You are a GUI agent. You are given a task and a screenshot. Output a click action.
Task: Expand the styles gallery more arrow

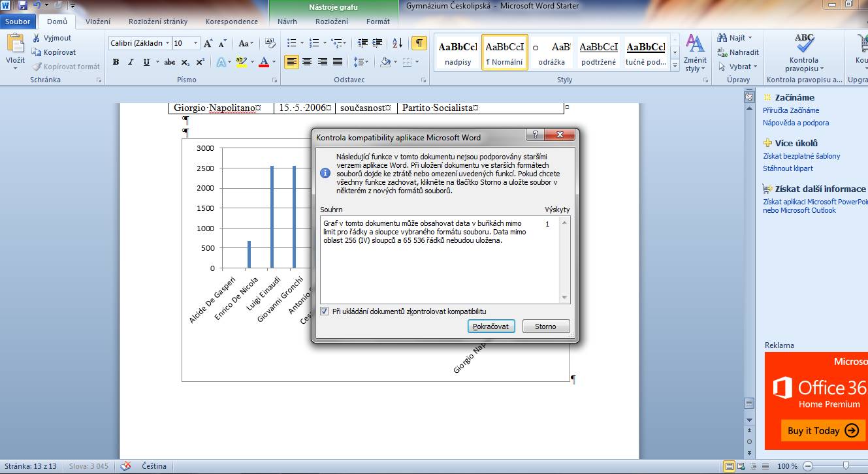click(675, 65)
